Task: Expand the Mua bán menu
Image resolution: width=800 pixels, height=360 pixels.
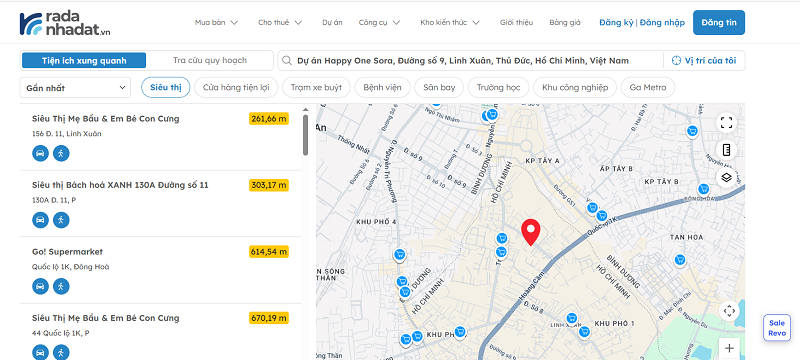Action: click(x=216, y=22)
